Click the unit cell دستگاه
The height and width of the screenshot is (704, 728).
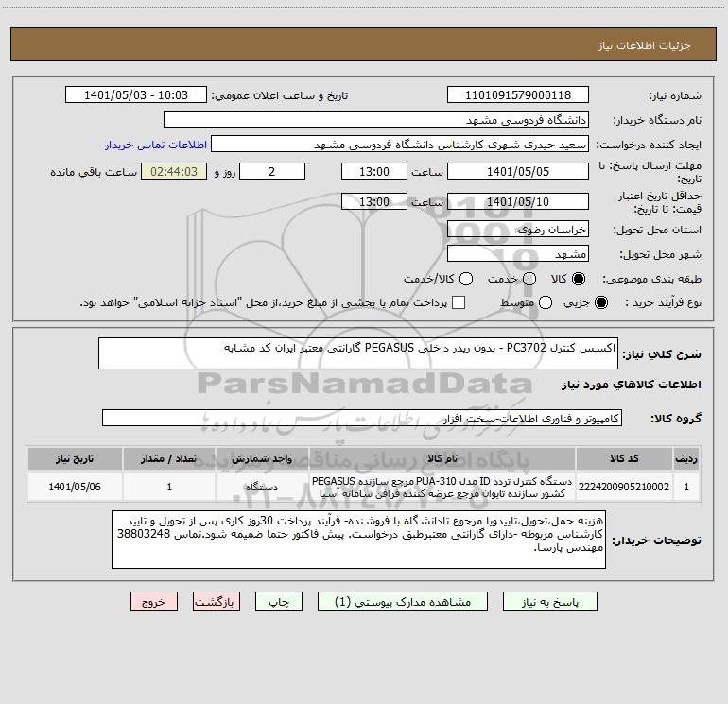coord(261,487)
